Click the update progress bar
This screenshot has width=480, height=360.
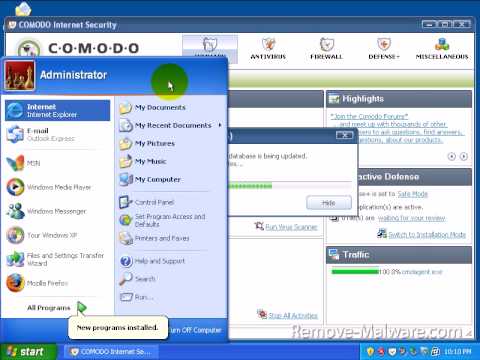tap(289, 186)
